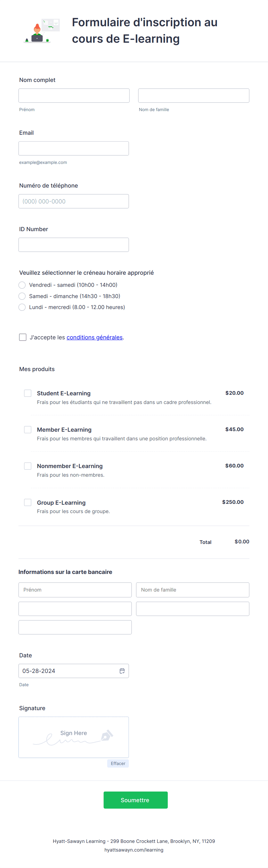Accept the conditions générales checkbox

22,337
